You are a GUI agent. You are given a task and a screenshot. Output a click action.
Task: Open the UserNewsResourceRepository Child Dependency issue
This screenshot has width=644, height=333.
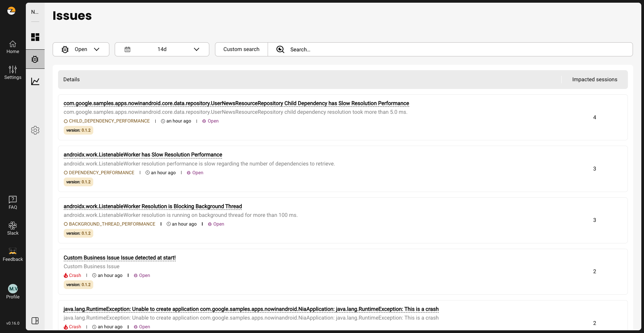pyautogui.click(x=236, y=103)
